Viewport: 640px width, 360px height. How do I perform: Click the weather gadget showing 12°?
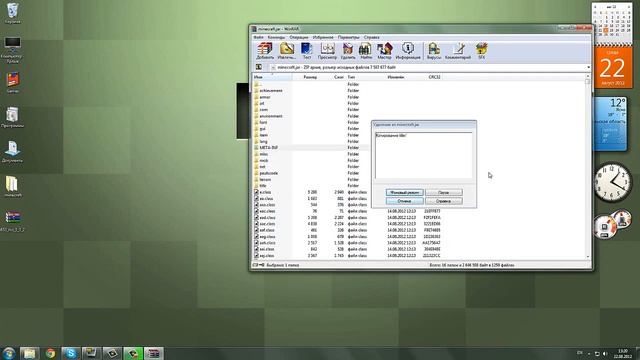click(611, 124)
